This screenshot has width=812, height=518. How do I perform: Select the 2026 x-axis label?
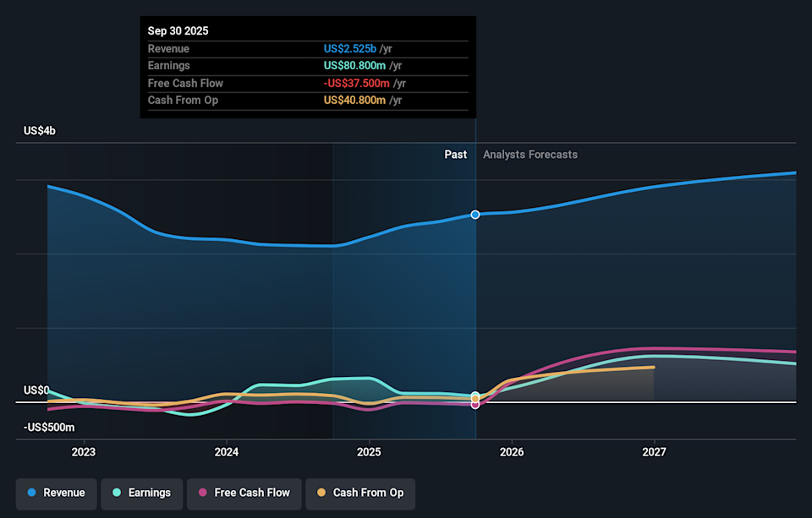[512, 452]
